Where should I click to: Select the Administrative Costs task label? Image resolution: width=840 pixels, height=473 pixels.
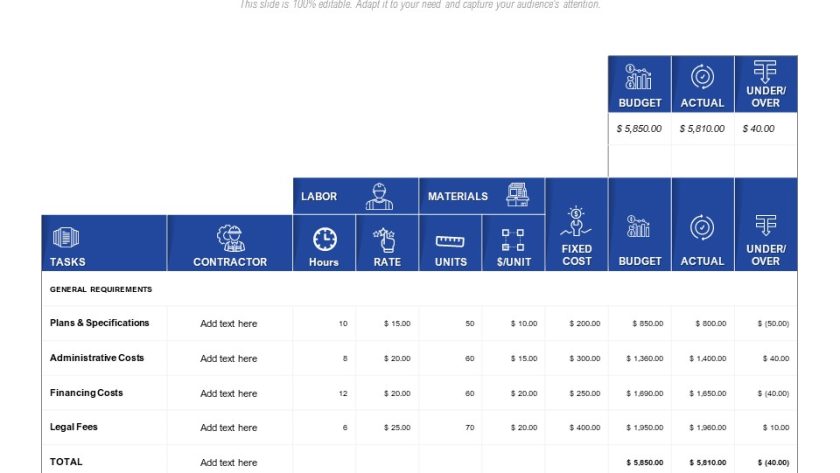[x=96, y=357]
